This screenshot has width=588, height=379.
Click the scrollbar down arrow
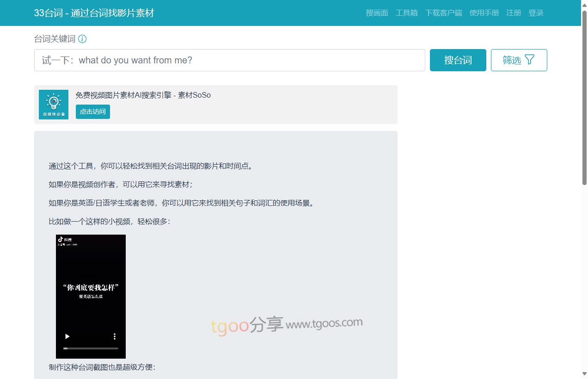pyautogui.click(x=584, y=374)
